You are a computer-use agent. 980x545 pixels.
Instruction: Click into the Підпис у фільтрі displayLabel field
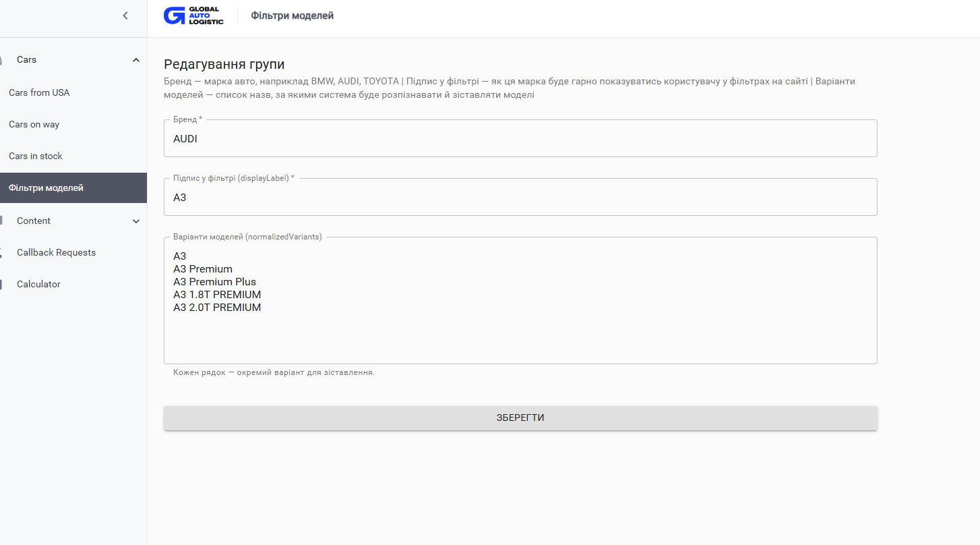click(x=520, y=197)
